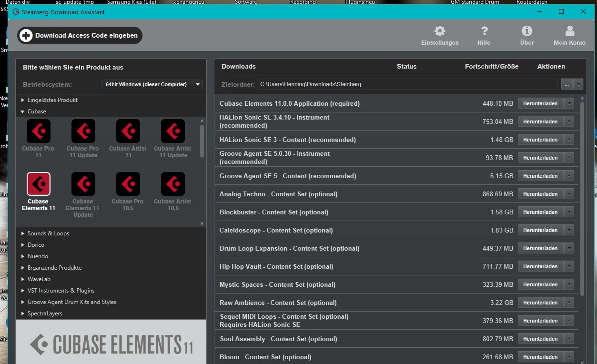Download Blockbuster Content Set

click(x=540, y=212)
